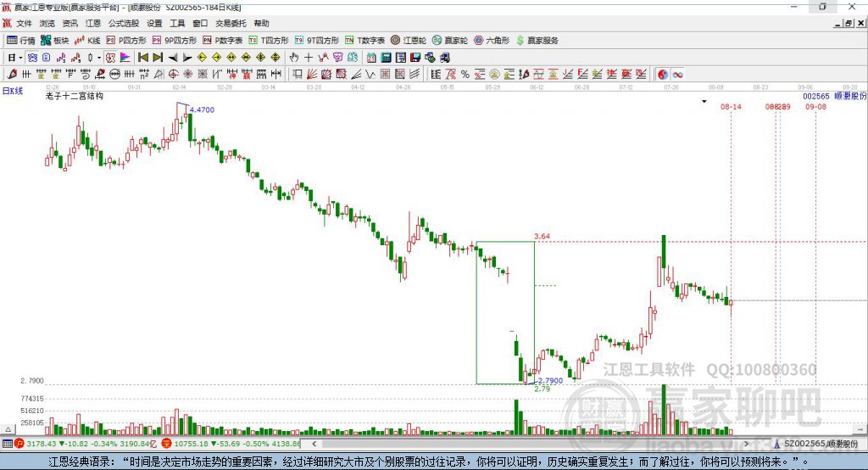Click the 老子十二宫结构 indicator label
868x470 pixels.
(x=75, y=97)
